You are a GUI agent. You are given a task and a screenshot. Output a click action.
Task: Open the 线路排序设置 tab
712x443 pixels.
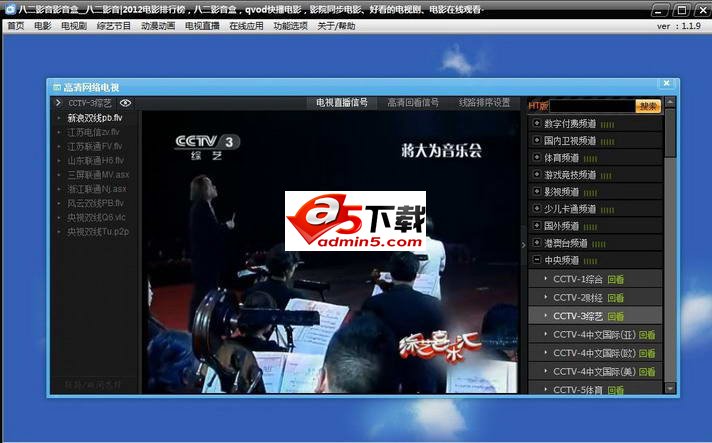(x=485, y=103)
